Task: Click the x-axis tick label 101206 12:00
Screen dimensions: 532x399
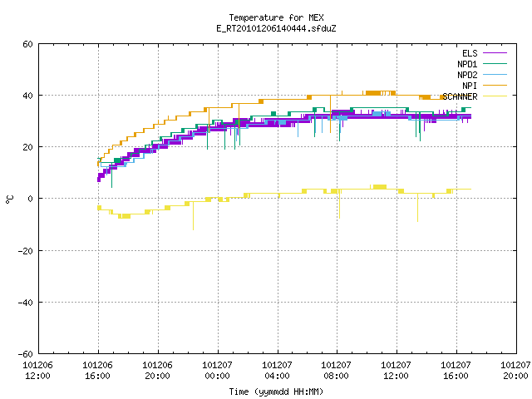Action: 37,371
